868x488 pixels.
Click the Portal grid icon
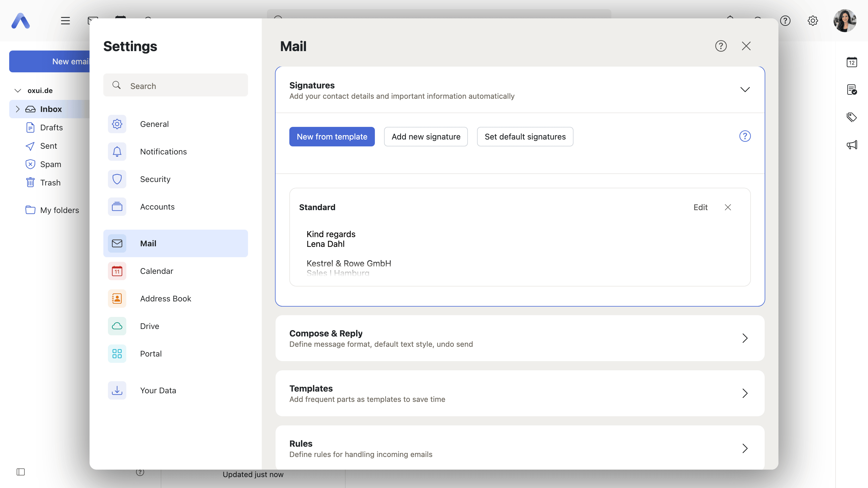pos(117,354)
